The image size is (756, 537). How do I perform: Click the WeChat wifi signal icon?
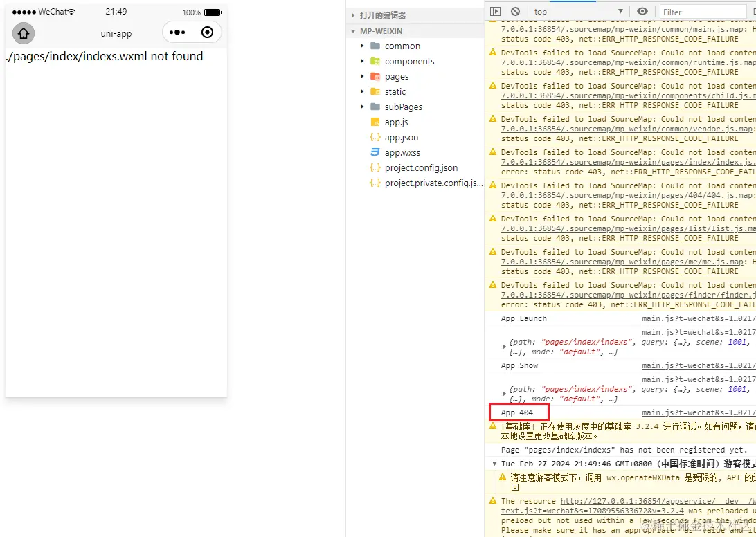[x=71, y=12]
